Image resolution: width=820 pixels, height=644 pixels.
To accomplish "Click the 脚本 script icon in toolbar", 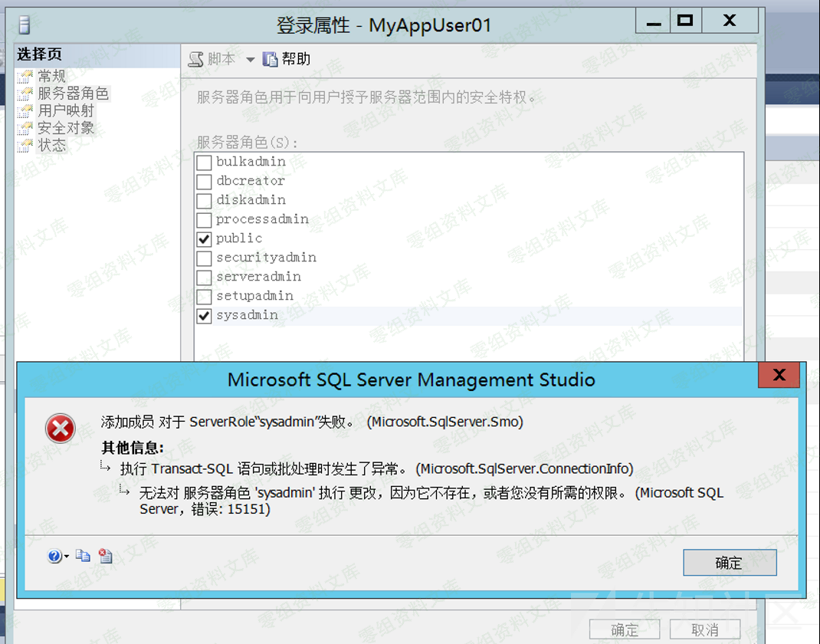I will click(x=196, y=59).
